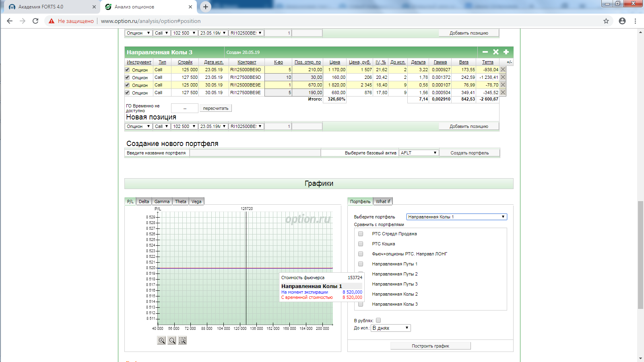Screen dimensions: 644x362
Task: Open the AFLT base asset dropdown
Action: tap(419, 153)
